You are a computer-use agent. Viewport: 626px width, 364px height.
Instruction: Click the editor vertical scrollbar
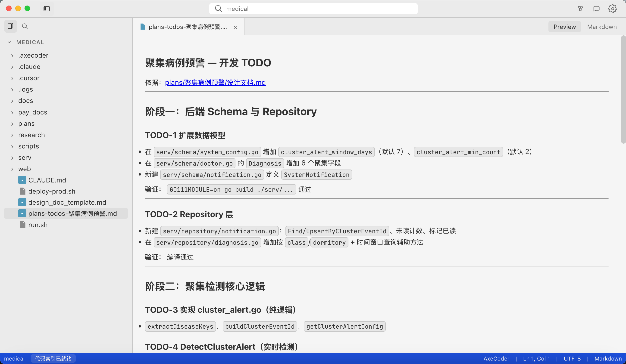pos(623,89)
